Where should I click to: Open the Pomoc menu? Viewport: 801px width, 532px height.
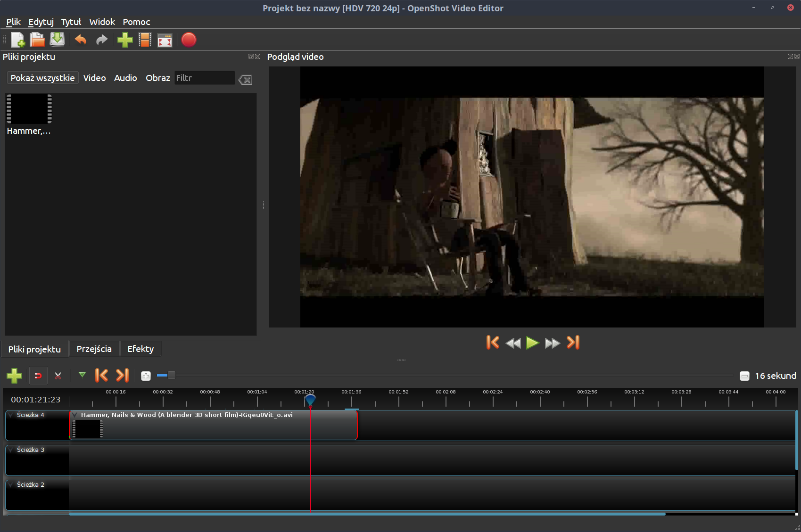click(x=137, y=22)
